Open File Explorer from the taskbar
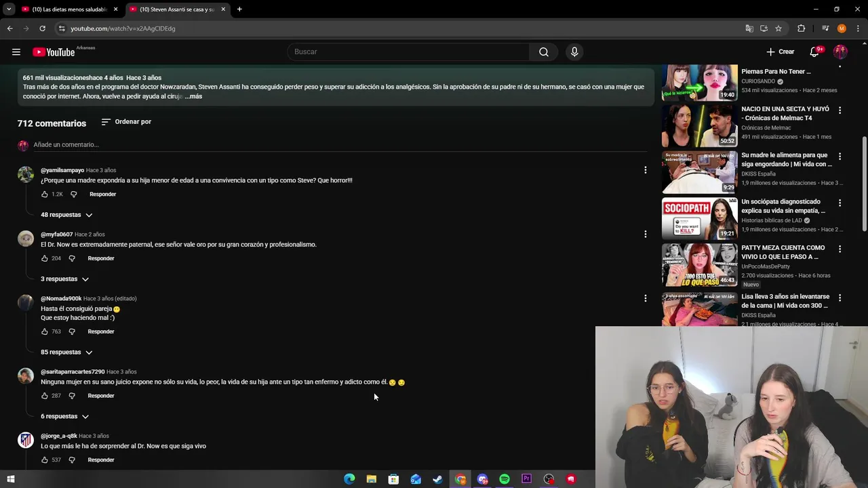This screenshot has width=868, height=488. (372, 479)
